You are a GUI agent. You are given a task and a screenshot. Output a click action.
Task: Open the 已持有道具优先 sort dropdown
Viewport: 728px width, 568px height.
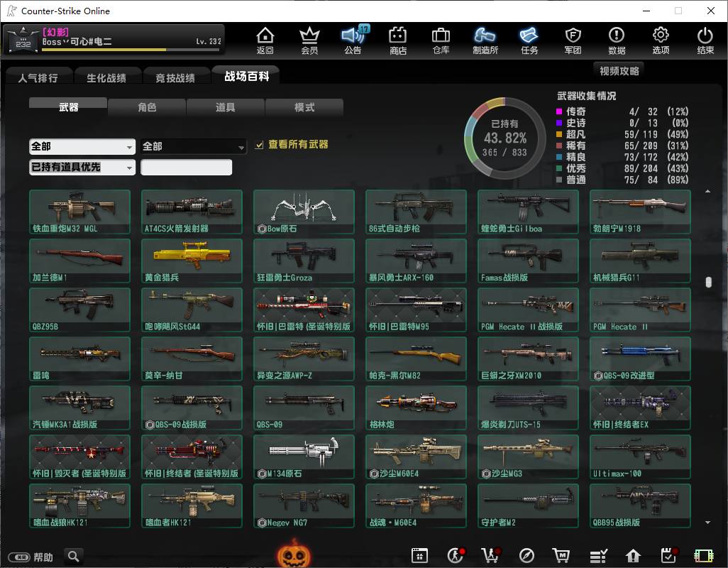82,167
